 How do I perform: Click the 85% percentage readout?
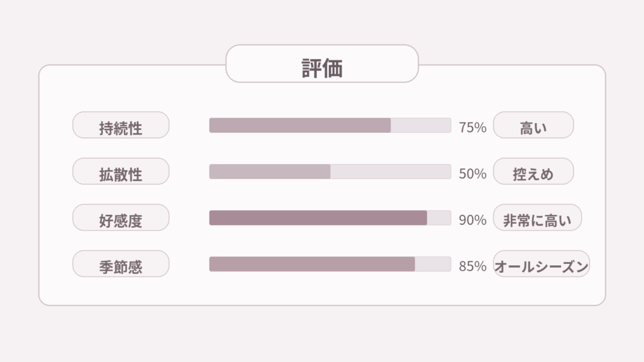472,266
